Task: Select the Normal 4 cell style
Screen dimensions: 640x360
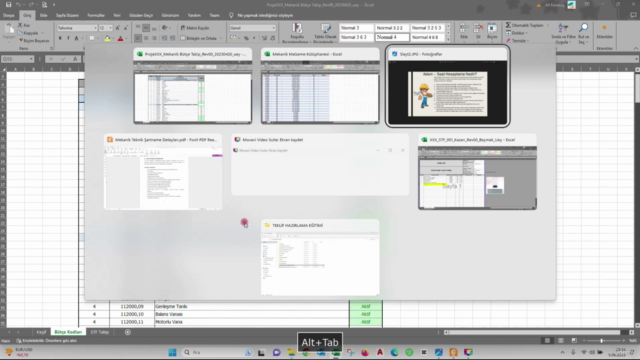Action: coord(392,37)
